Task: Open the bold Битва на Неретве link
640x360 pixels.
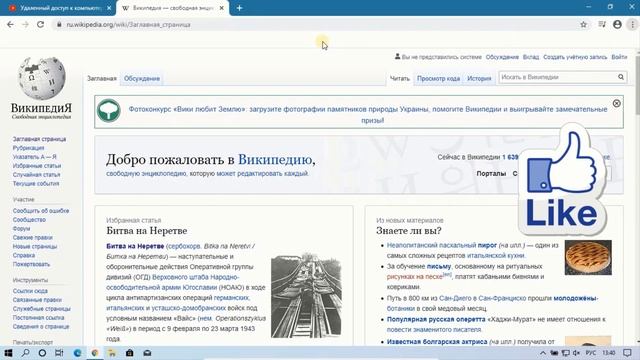Action: click(135, 246)
